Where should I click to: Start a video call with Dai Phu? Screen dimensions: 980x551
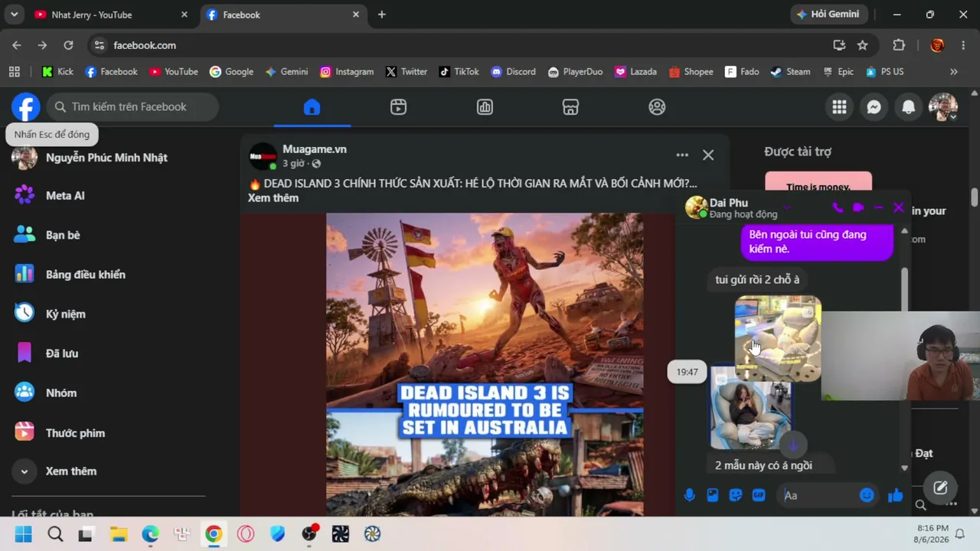coord(857,207)
